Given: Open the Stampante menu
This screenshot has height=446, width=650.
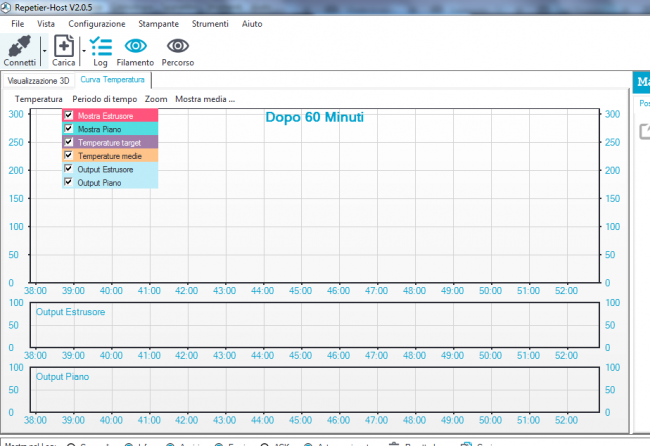Looking at the screenshot, I should [x=159, y=23].
